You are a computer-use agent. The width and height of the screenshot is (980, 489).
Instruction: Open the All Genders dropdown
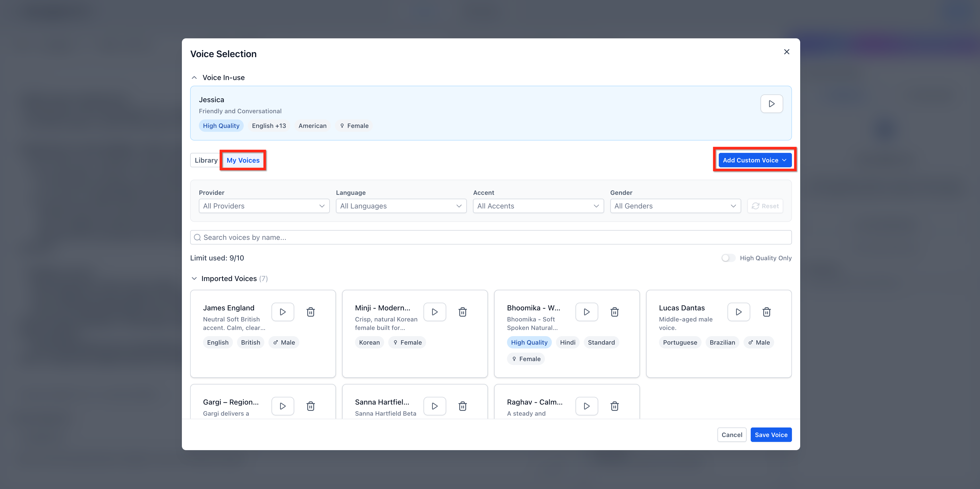[x=675, y=206]
